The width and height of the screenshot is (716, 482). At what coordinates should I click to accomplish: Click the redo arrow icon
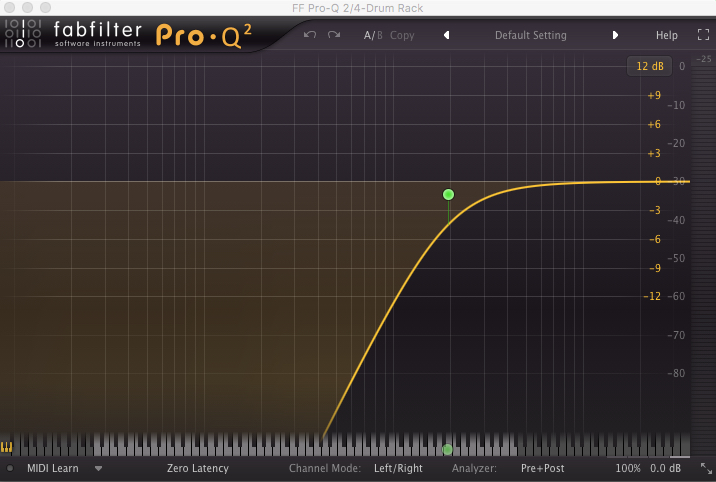coord(334,35)
